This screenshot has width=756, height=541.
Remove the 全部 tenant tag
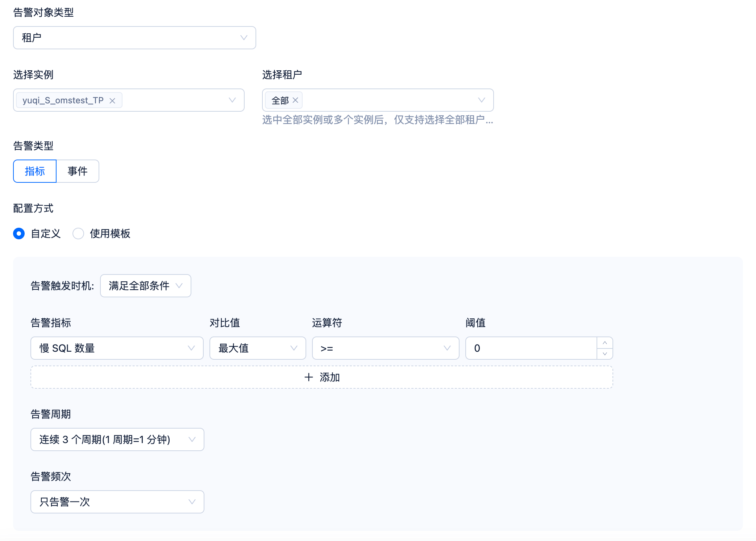[x=295, y=100]
